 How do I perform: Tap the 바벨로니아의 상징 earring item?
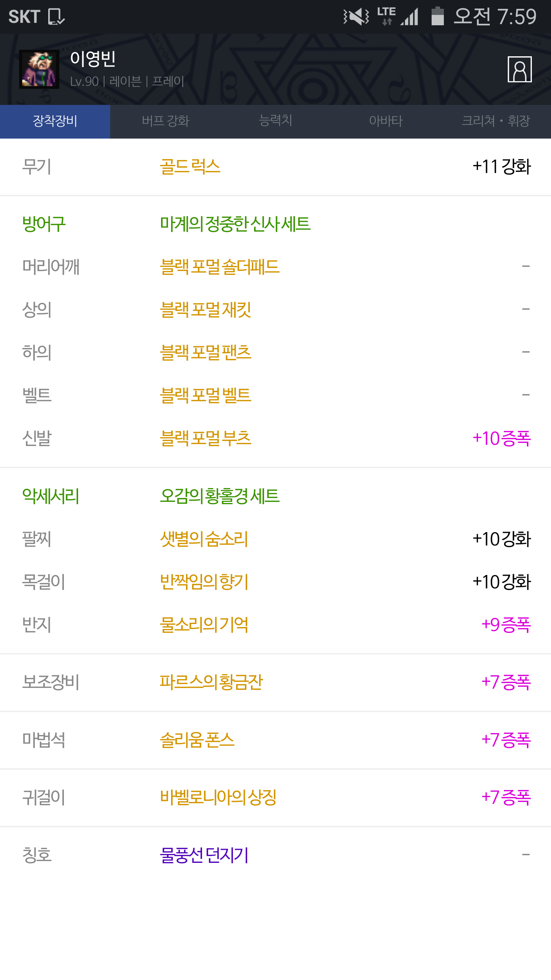pyautogui.click(x=218, y=797)
